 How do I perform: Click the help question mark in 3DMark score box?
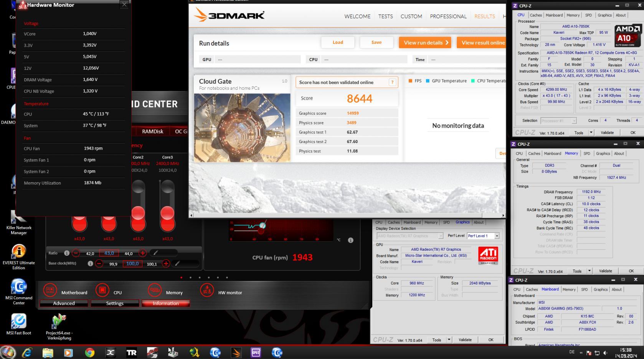[392, 82]
